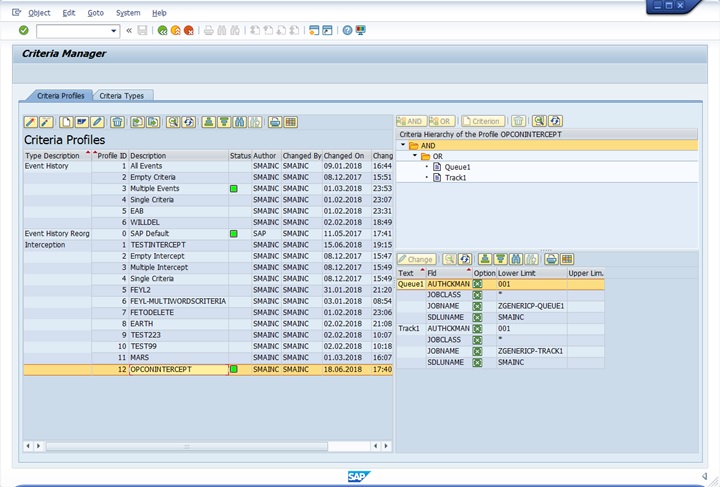Click the Rename profile icon next to Create
The image size is (720, 487).
pos(82,122)
